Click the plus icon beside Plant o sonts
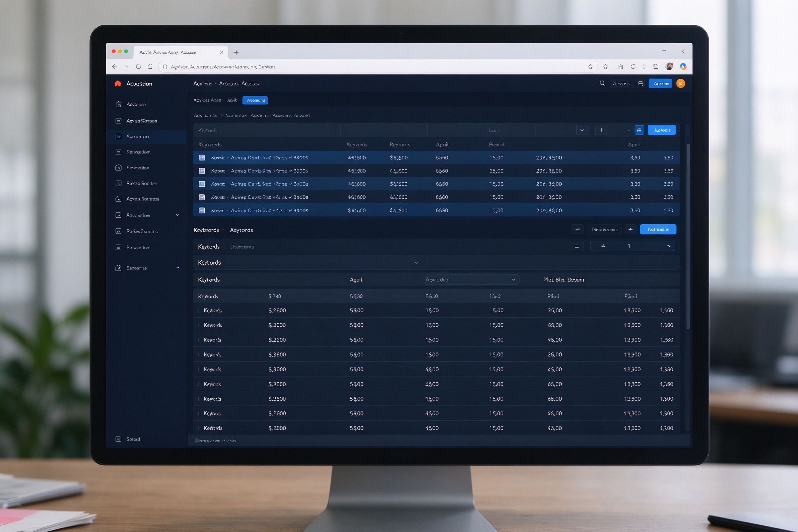 [630, 229]
